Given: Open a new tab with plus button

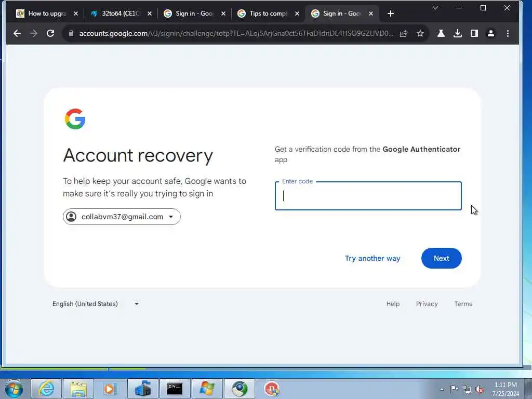Looking at the screenshot, I should tap(391, 14).
